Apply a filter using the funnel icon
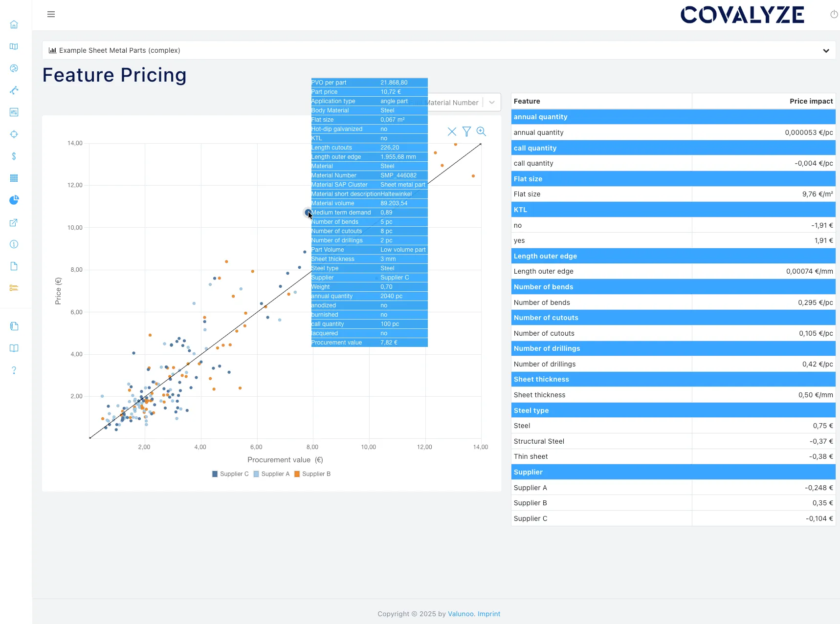 pyautogui.click(x=466, y=131)
